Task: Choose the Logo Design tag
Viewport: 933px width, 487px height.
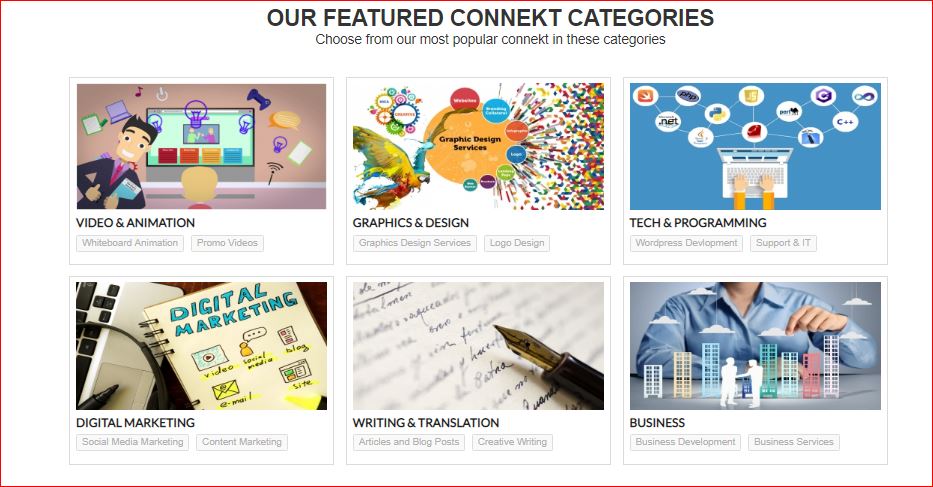Action: [517, 243]
